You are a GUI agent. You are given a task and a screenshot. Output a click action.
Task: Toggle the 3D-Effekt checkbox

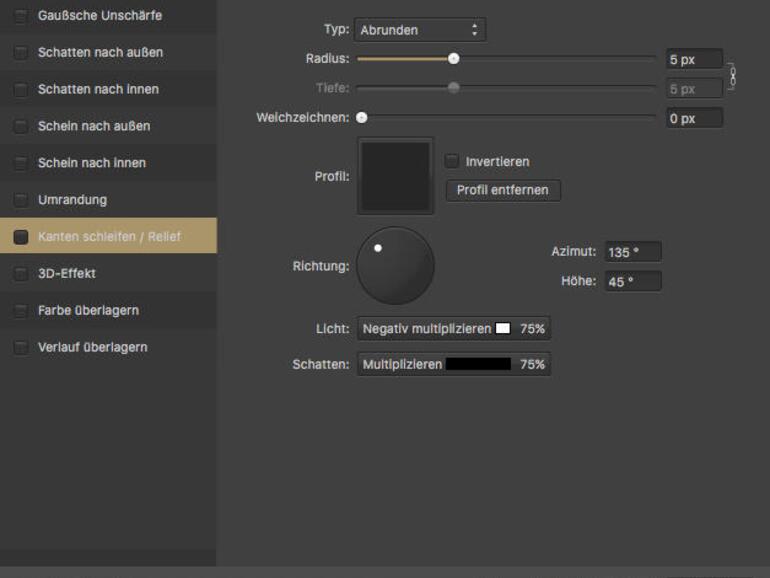21,274
